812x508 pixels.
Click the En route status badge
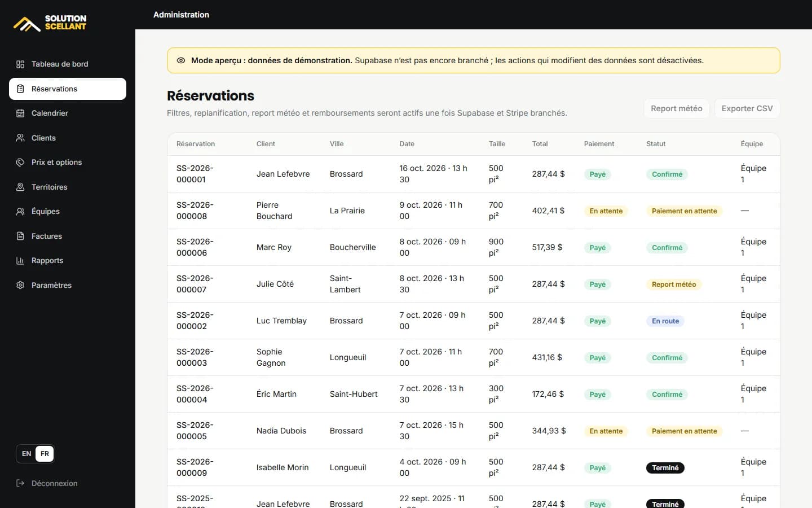(x=665, y=321)
